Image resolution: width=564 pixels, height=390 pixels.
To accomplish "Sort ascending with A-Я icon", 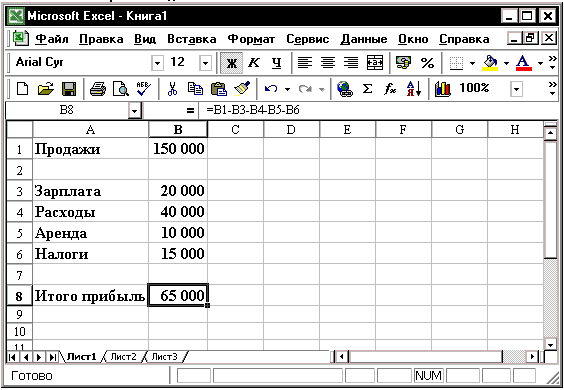I will click(414, 89).
